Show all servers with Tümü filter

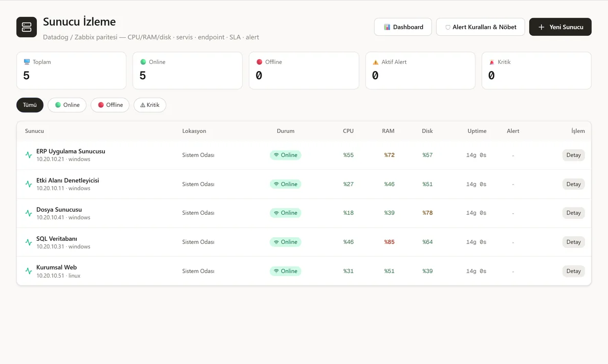coord(30,105)
